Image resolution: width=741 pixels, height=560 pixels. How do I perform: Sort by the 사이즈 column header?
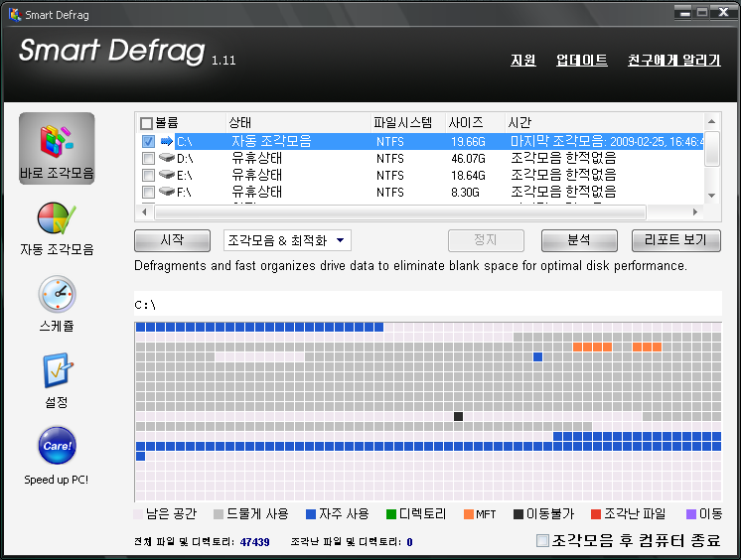click(466, 123)
